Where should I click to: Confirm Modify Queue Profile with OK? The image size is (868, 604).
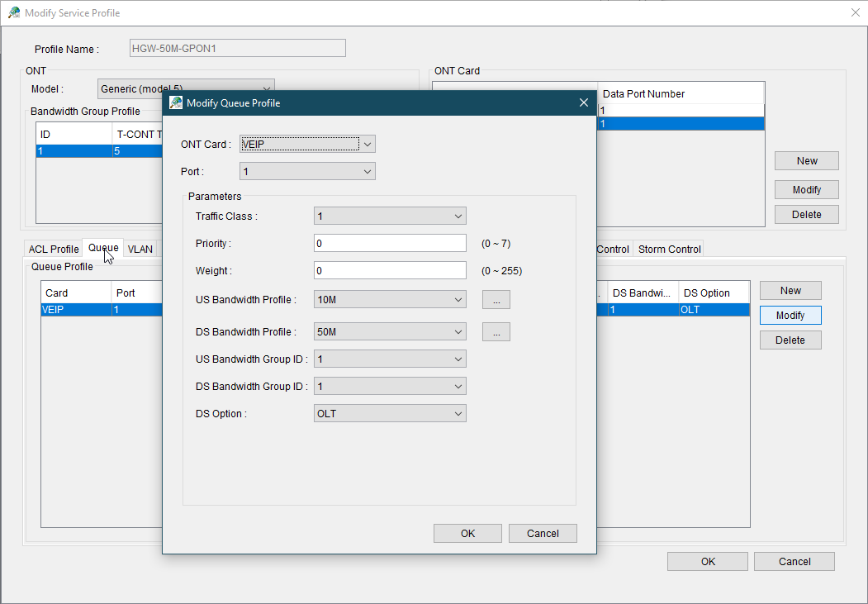(467, 534)
